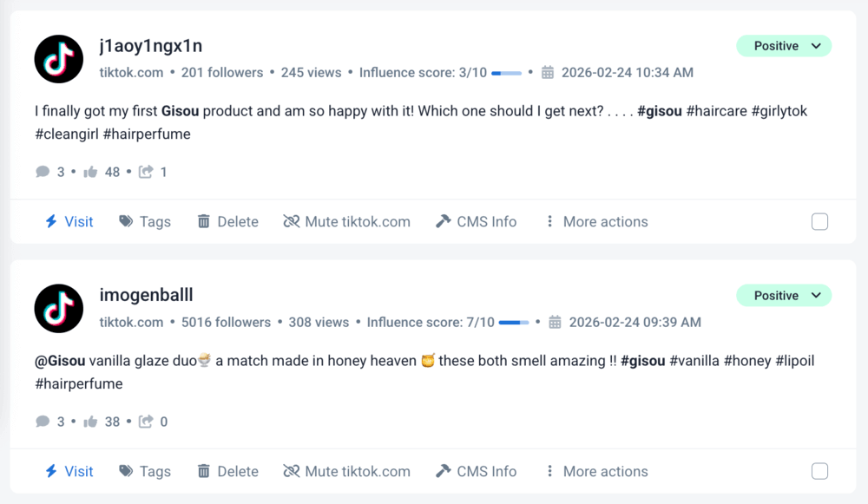This screenshot has height=504, width=868.
Task: Select the checkbox for j1aoy1ngx1n mention
Action: click(819, 222)
